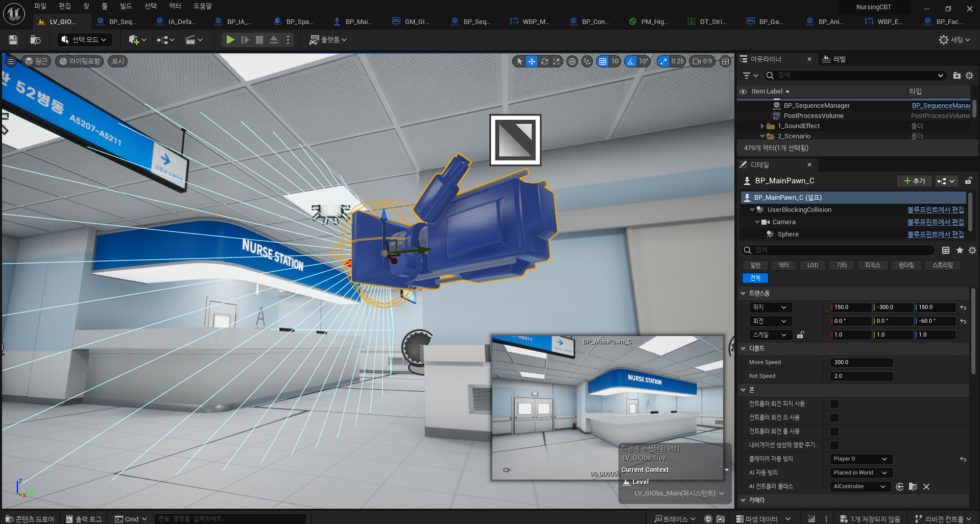The image size is (980, 524).
Task: Click the 전체 filter button in Details
Action: point(755,278)
